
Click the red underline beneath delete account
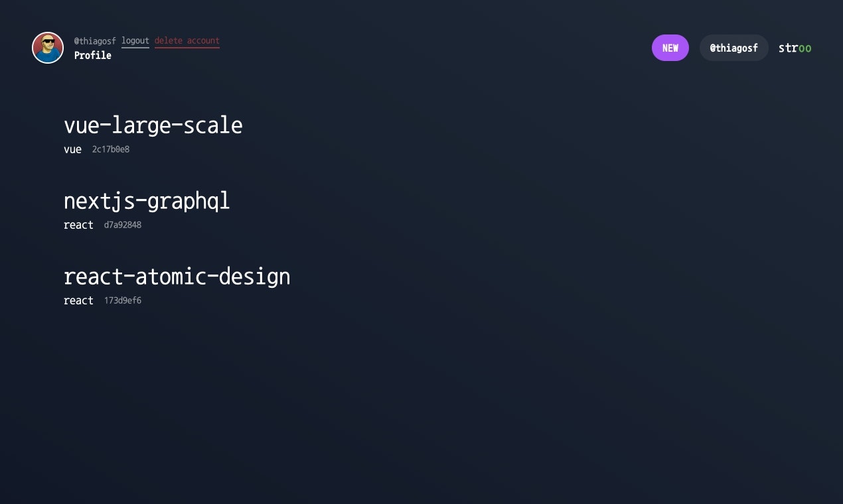click(187, 48)
